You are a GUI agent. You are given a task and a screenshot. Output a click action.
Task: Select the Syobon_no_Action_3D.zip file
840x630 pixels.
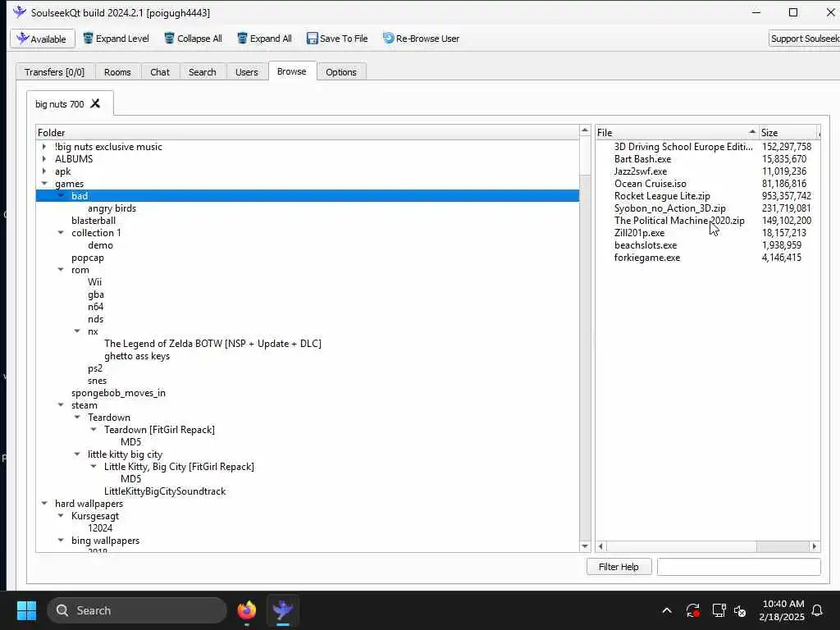[669, 208]
